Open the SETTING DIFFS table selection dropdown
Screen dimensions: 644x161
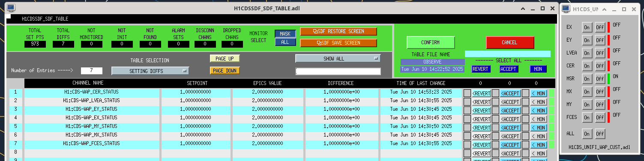150,71
